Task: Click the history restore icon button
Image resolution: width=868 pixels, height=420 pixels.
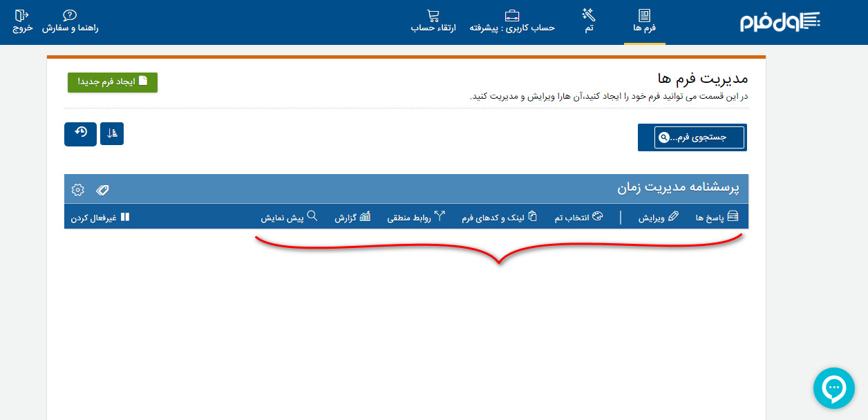Action: [x=80, y=134]
